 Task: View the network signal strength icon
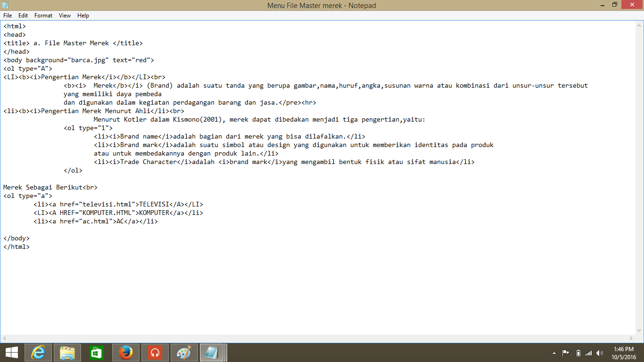tap(588, 353)
